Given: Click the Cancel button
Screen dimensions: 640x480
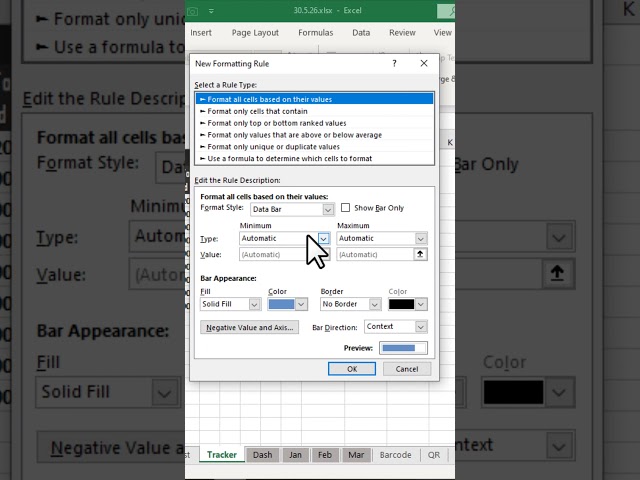Looking at the screenshot, I should 407,369.
